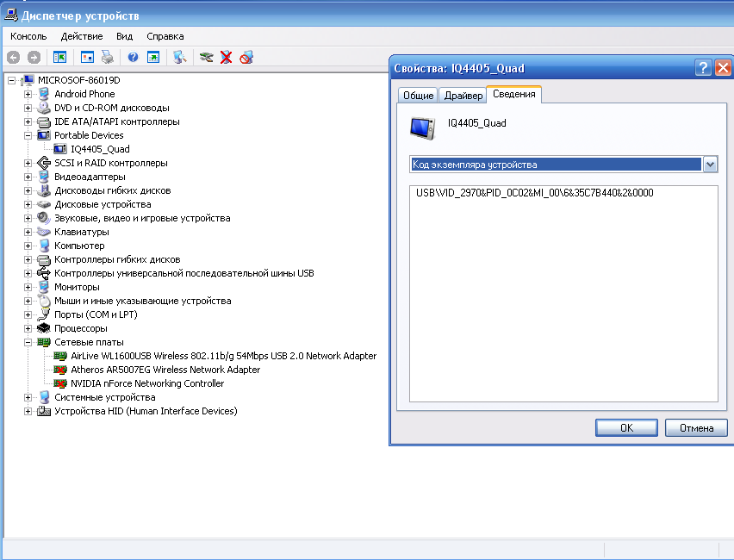
Task: Click the USB\VID_2970 device instance value
Action: (x=534, y=193)
